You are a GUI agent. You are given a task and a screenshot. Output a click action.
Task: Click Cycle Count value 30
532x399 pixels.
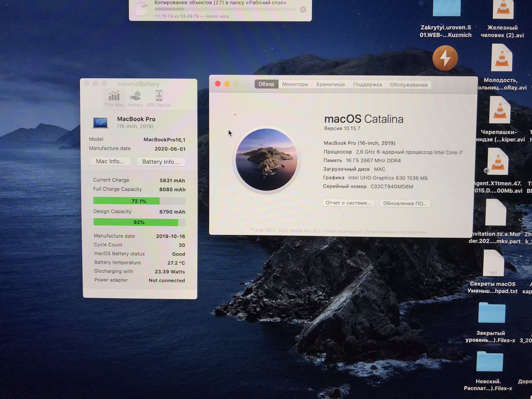182,245
